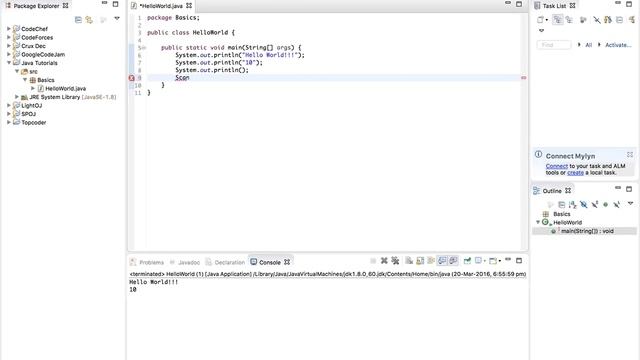This screenshot has height=360, width=640.
Task: Collapse the Java Tutorials project
Action: 9,63
